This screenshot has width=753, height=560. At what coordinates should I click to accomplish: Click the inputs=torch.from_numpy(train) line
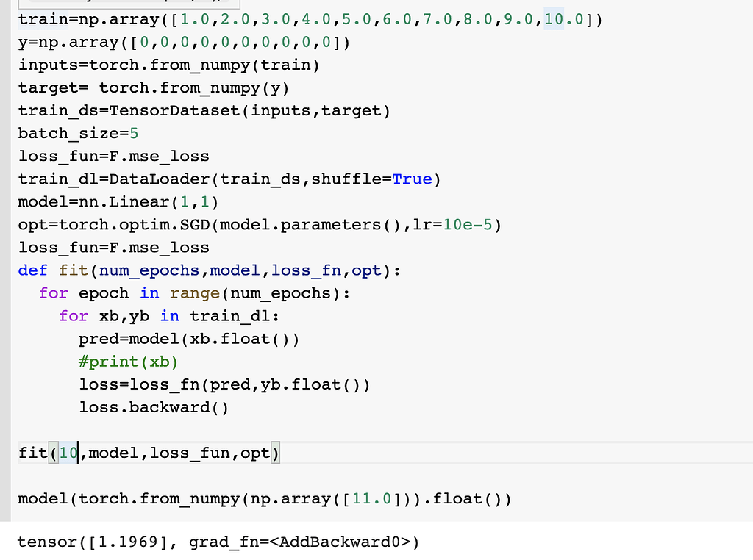point(169,65)
